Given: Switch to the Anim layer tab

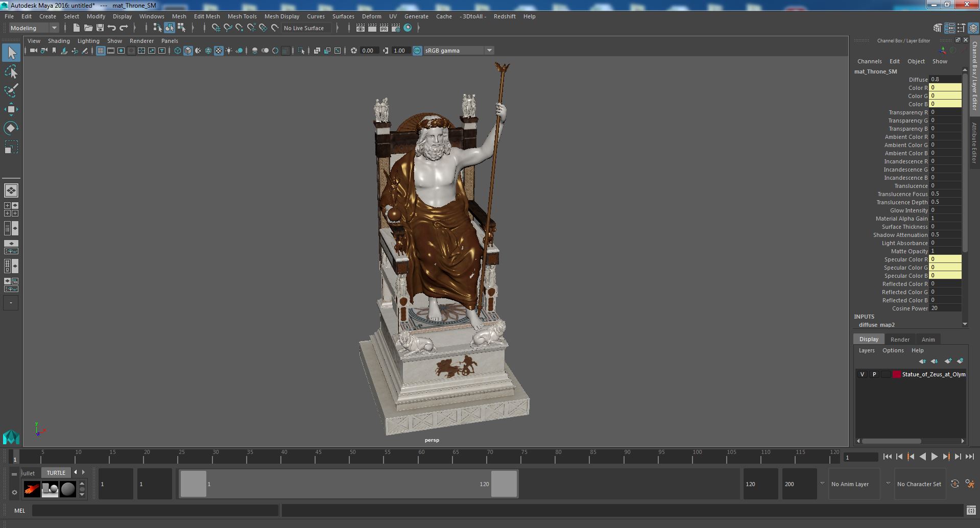Looking at the screenshot, I should pyautogui.click(x=928, y=340).
